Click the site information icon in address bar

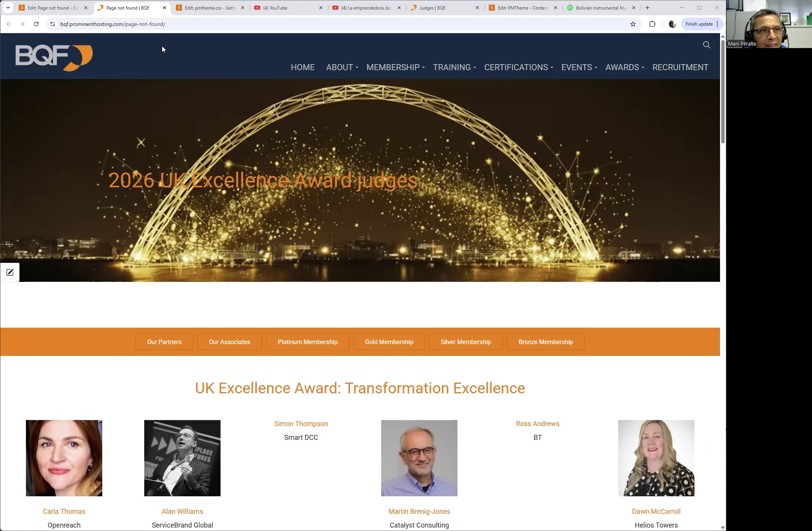53,24
